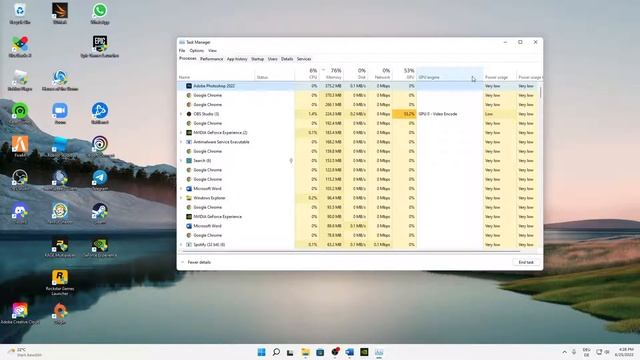This screenshot has width=640, height=360.
Task: Click the Antimalware Service Executable icon
Action: click(x=189, y=142)
